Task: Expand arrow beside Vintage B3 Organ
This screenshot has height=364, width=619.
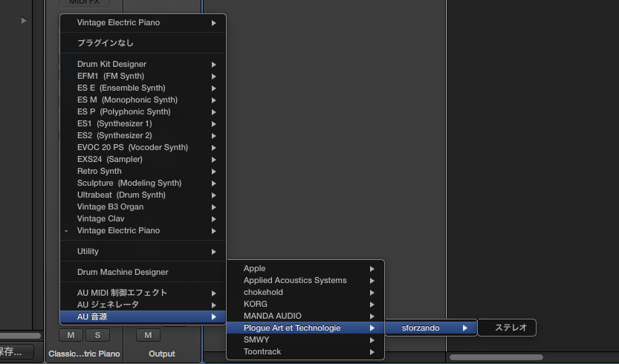Action: tap(213, 207)
